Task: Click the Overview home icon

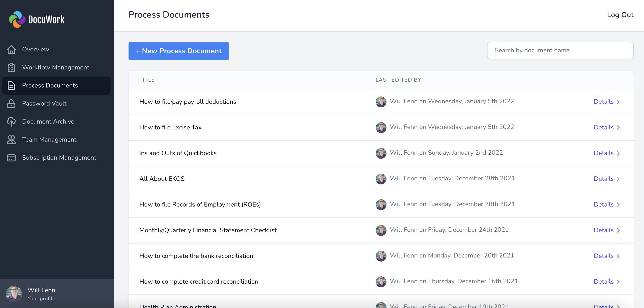Action: [x=11, y=50]
